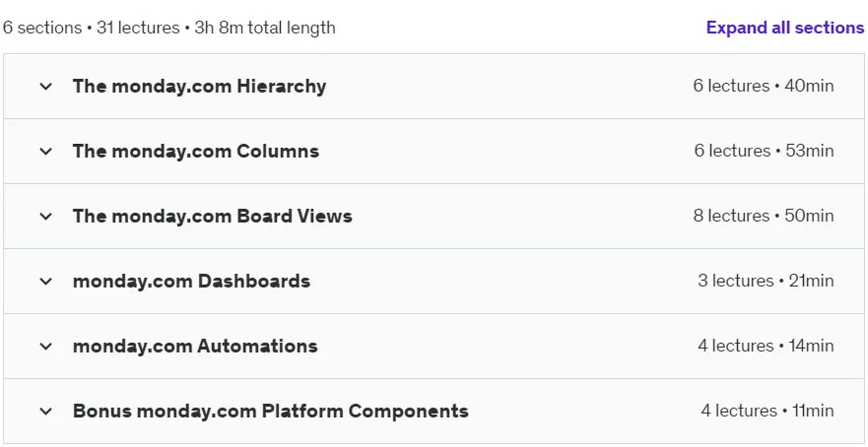Viewport: 868px width, 447px height.
Task: Choose Bonus monday.com Platform Components title
Action: tap(271, 411)
